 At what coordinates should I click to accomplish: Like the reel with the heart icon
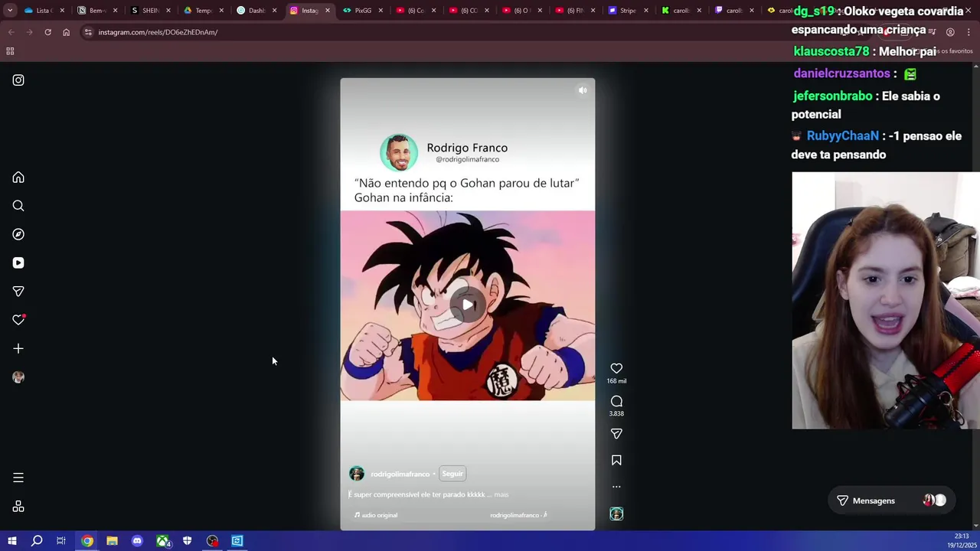pos(616,368)
